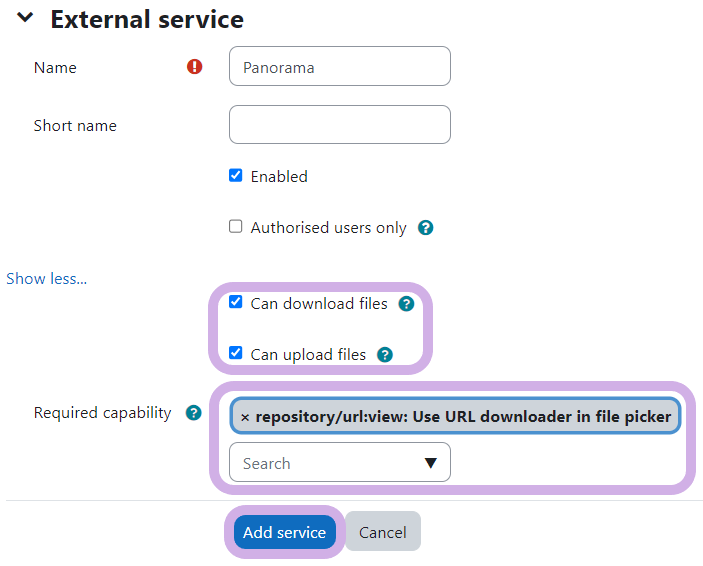Untick the Can download files checkbox
Viewport: 703px width, 566px height.
pos(236,302)
